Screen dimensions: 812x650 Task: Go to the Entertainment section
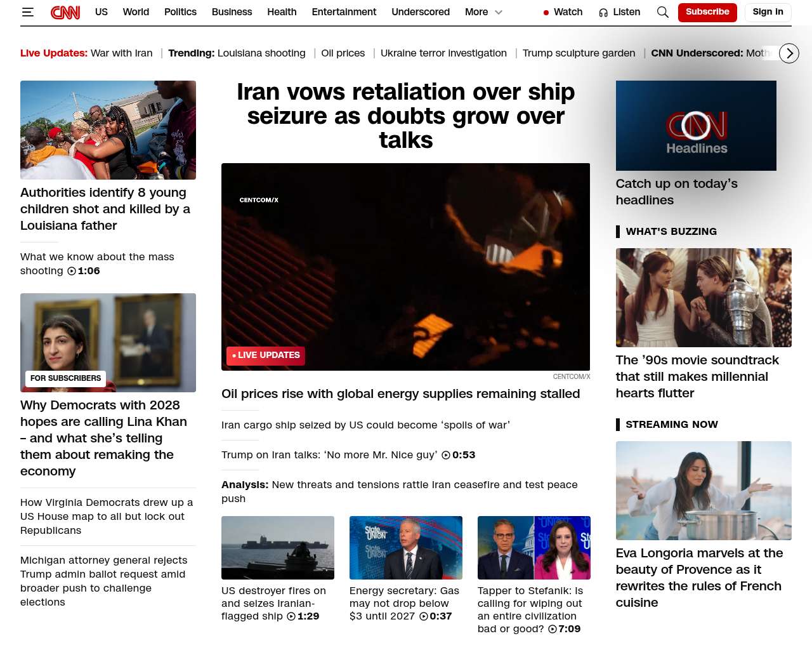(x=344, y=12)
